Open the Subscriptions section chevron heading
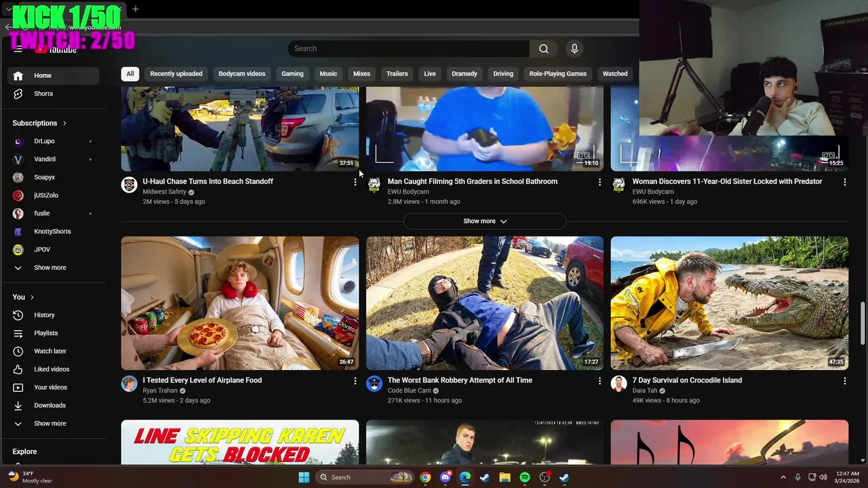868x488 pixels. point(40,123)
